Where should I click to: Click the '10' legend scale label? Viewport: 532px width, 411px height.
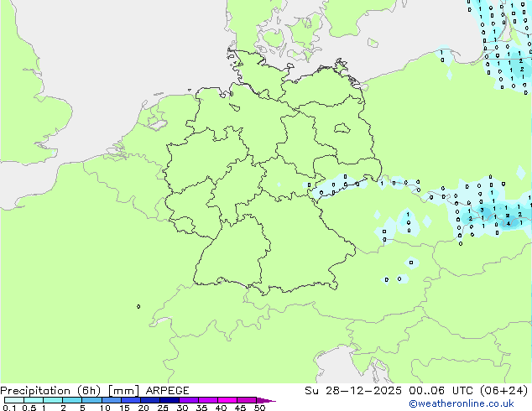105,408
